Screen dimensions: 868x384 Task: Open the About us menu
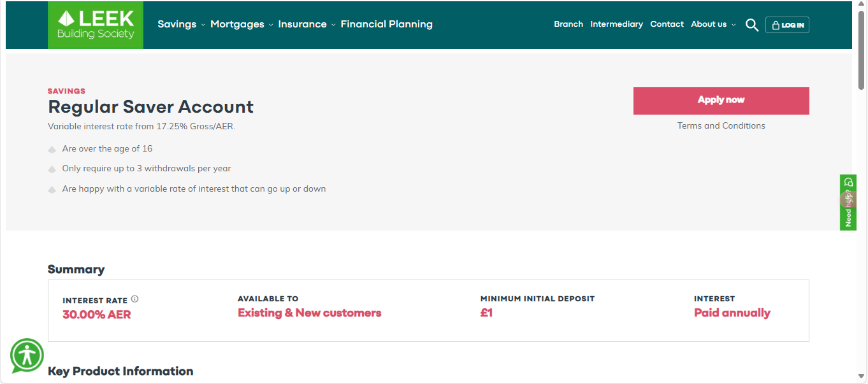[709, 24]
